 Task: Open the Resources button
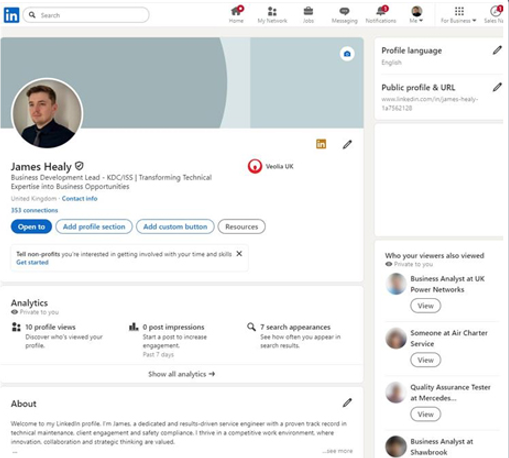tap(242, 227)
